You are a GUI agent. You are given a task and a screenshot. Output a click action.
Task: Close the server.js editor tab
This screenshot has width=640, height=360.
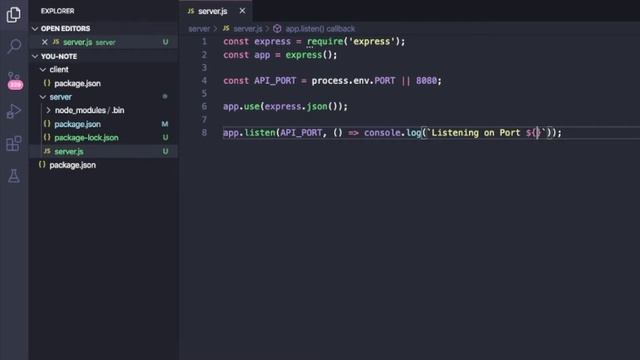(x=242, y=11)
